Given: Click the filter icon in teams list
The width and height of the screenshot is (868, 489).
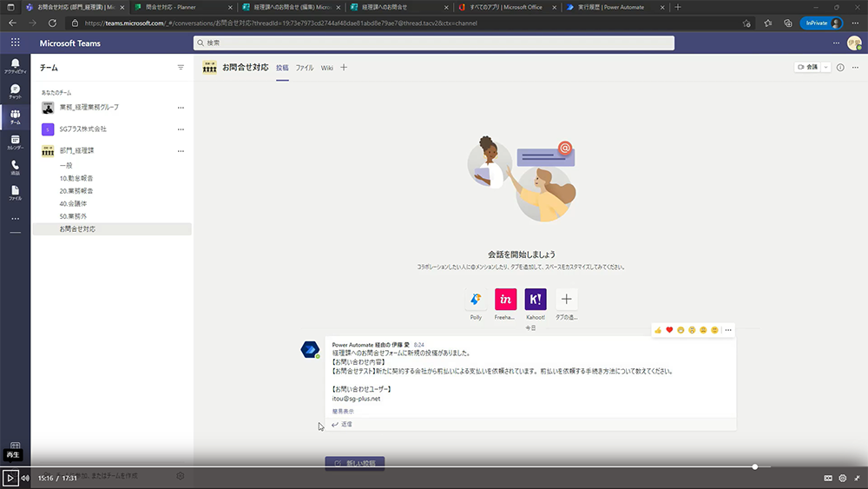Looking at the screenshot, I should click(181, 68).
